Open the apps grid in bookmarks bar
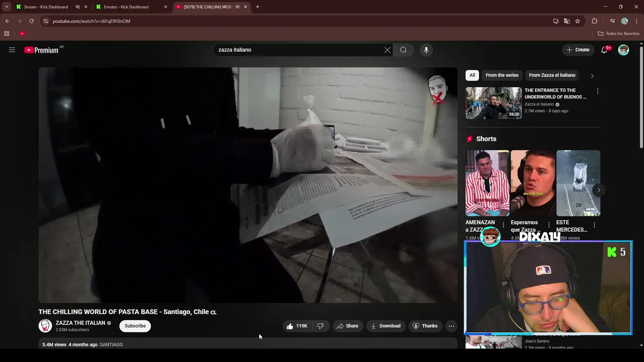This screenshot has width=644, height=362. [7, 34]
